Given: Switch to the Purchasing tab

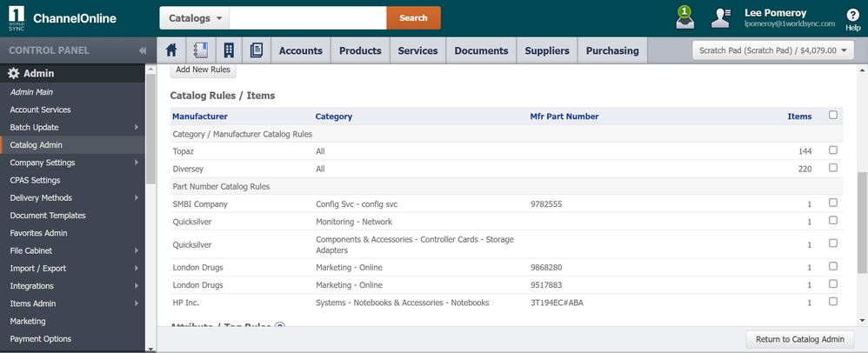Looking at the screenshot, I should [612, 50].
